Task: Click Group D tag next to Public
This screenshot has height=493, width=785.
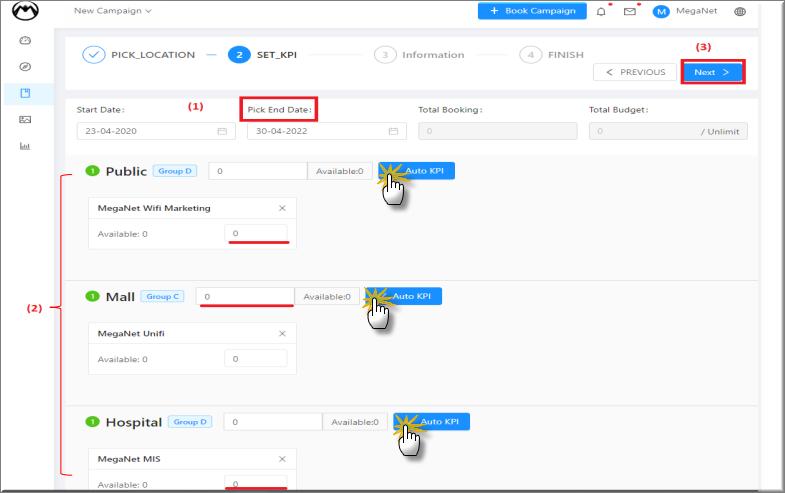Action: pyautogui.click(x=175, y=171)
